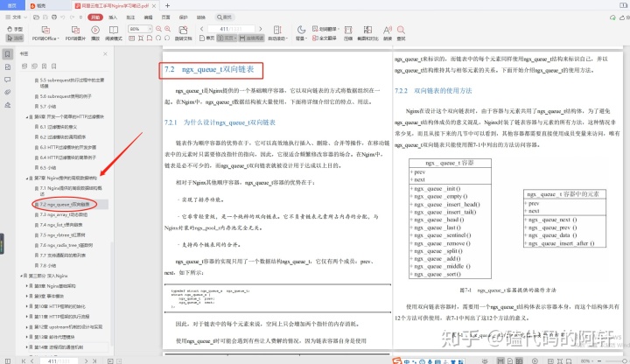
Task: Collapse chapter 7 Nginx bookmark node
Action: pos(27,178)
